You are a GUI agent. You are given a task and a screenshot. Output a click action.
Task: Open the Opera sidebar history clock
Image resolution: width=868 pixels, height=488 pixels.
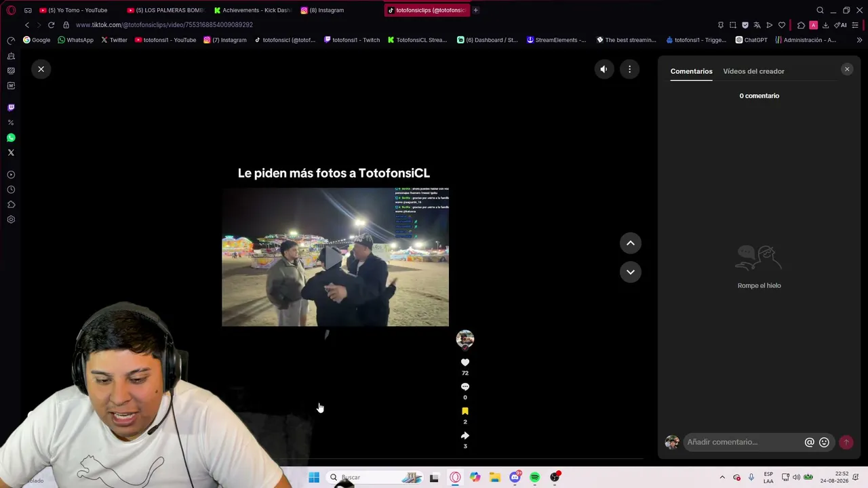point(11,190)
